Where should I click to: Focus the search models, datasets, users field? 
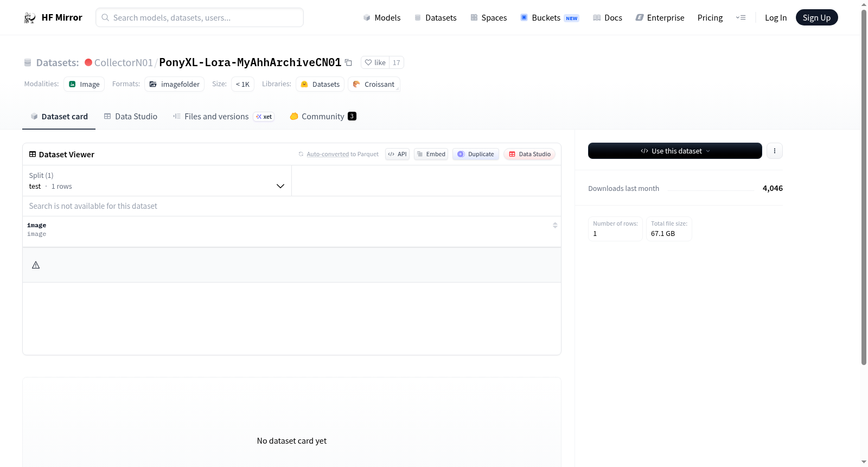pos(200,17)
